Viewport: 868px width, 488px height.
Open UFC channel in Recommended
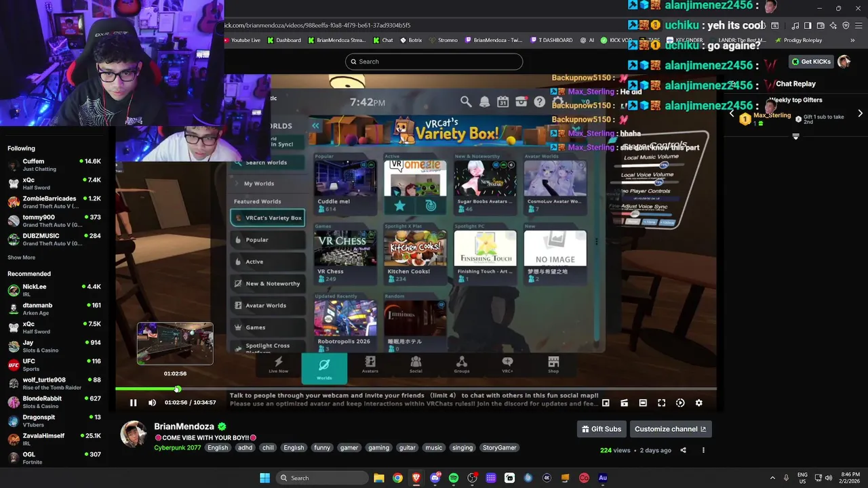pyautogui.click(x=54, y=365)
